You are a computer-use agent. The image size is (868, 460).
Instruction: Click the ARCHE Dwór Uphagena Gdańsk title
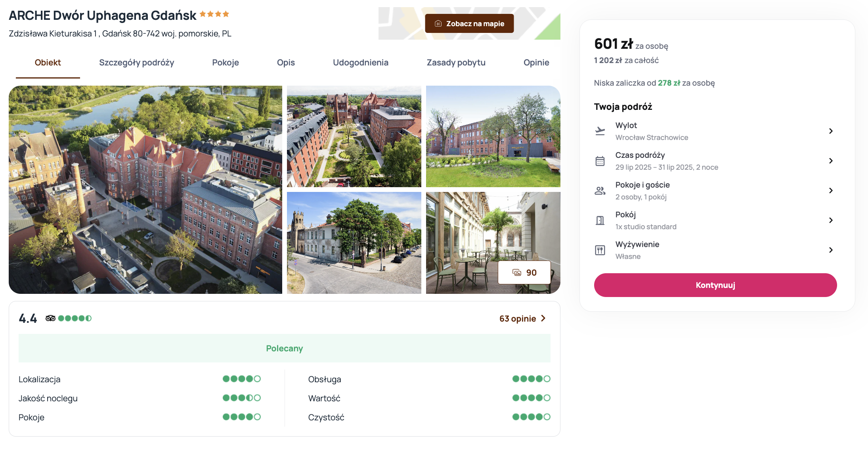102,15
